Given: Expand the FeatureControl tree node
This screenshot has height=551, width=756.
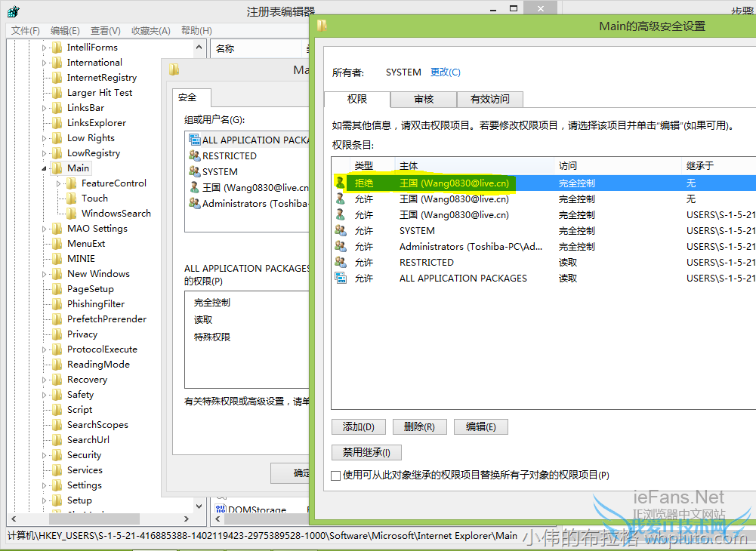Looking at the screenshot, I should (58, 183).
